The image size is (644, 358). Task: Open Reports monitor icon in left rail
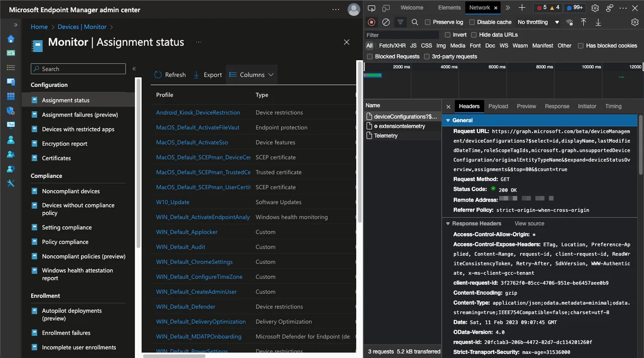tap(11, 125)
